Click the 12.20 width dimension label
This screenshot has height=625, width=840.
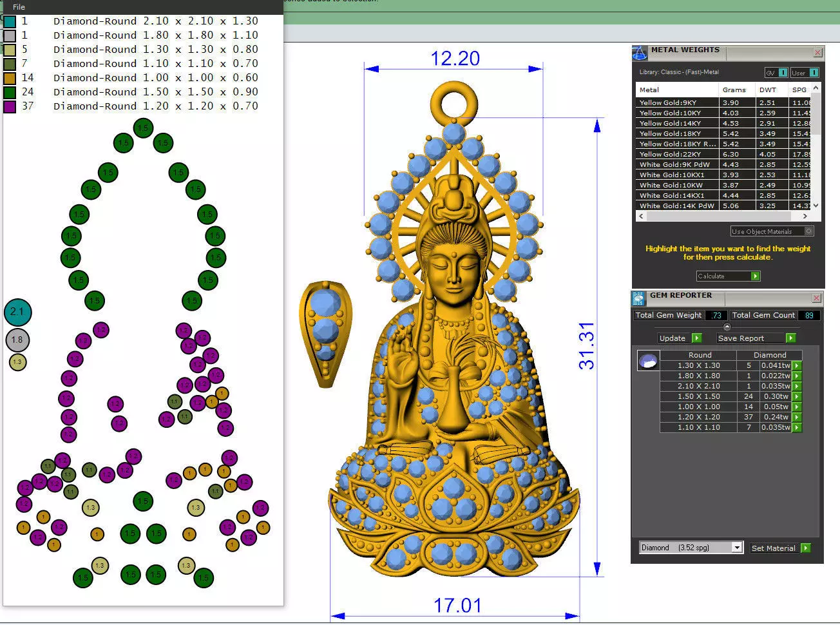455,59
